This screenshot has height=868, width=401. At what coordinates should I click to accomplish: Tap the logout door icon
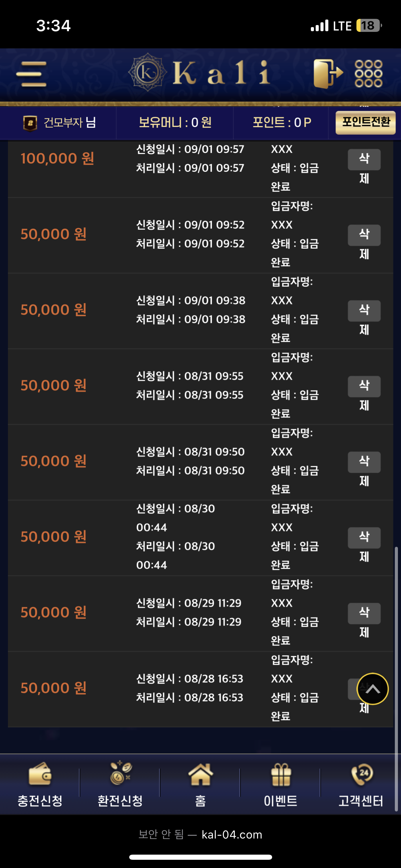(x=328, y=73)
